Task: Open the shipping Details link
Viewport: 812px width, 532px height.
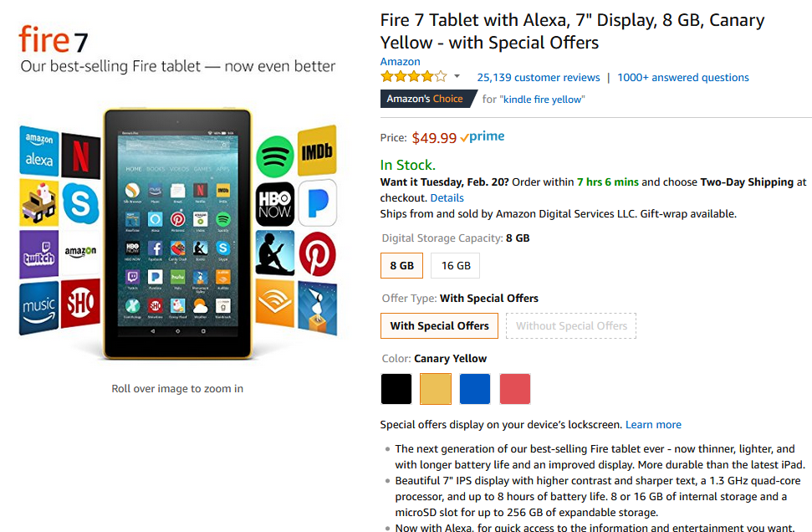Action: click(447, 198)
